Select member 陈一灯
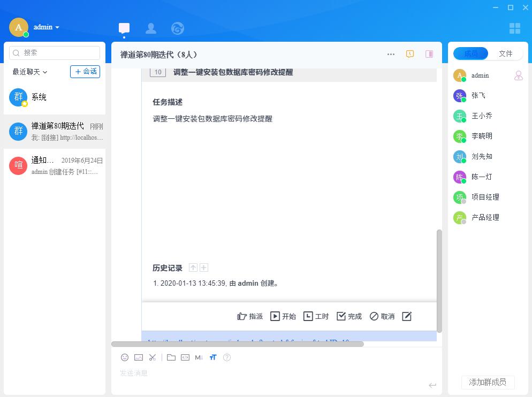 coord(488,177)
